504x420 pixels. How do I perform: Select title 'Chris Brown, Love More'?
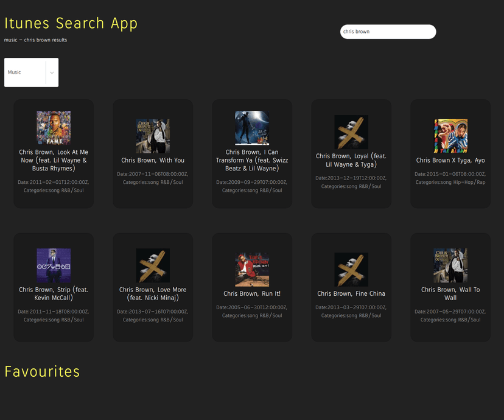point(153,294)
